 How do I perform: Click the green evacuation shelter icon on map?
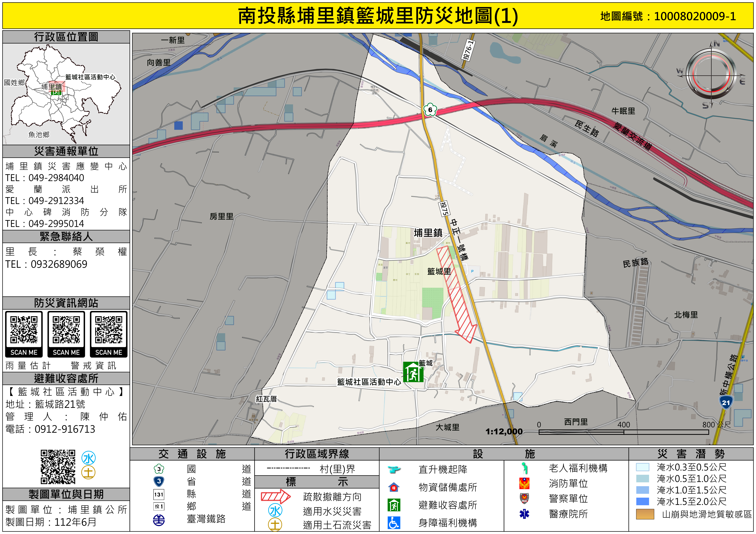413,372
